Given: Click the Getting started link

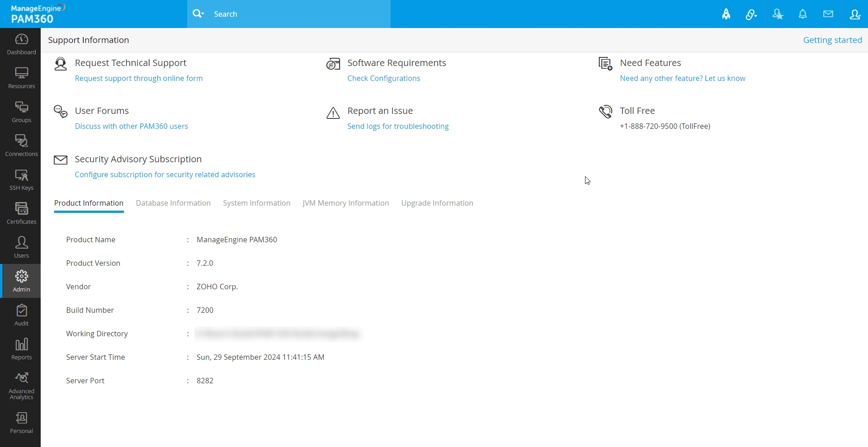Looking at the screenshot, I should [x=832, y=40].
